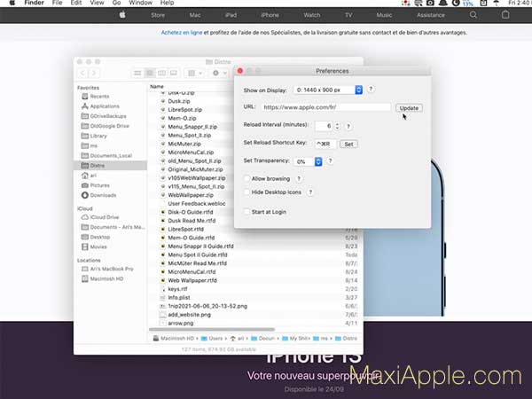Select Menu Spot II Guide.rtfd file

coord(198,254)
